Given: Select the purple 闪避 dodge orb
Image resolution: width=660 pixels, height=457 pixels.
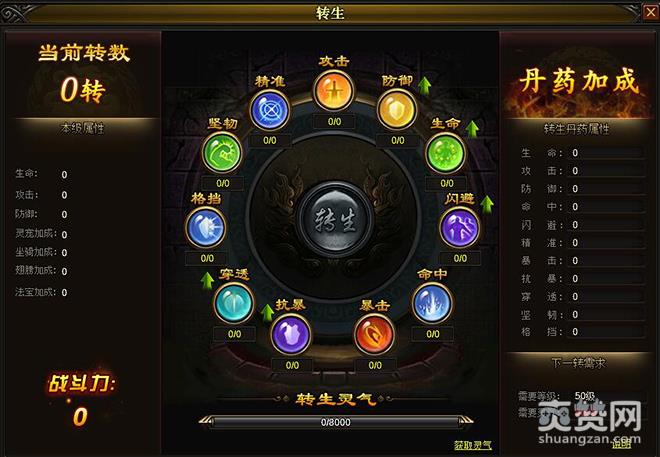Looking at the screenshot, I should 460,228.
